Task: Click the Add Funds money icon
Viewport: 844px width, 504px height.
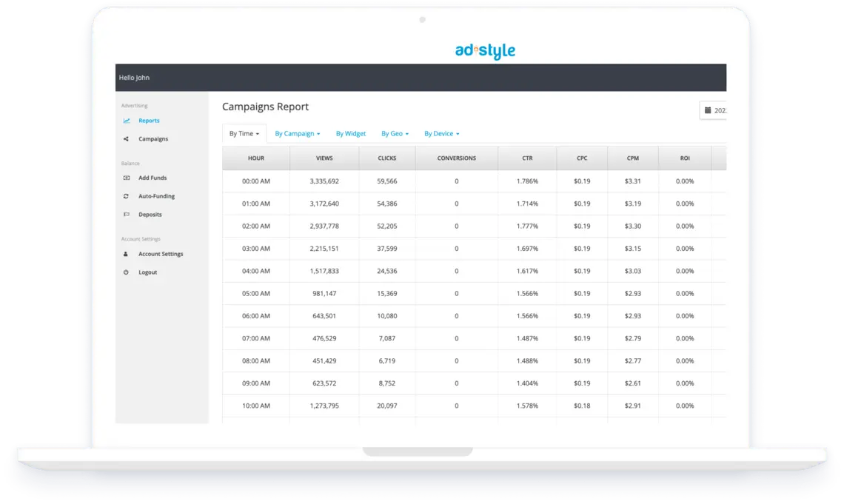Action: pos(127,178)
